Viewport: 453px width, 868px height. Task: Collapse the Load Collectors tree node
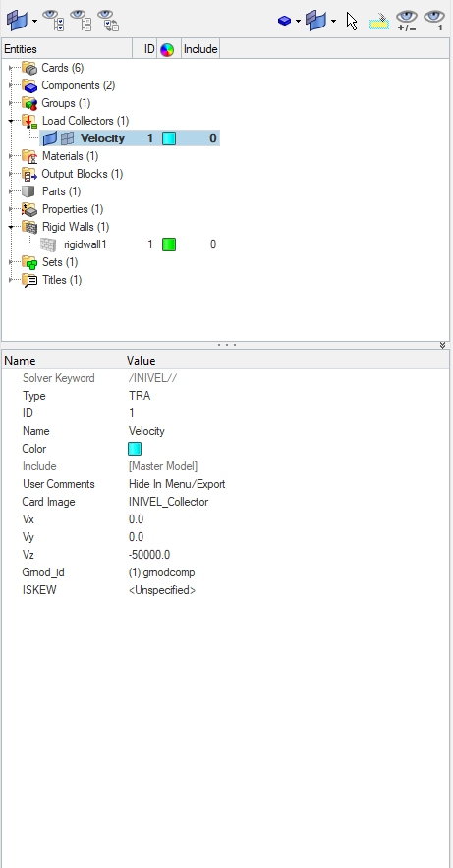[x=11, y=121]
